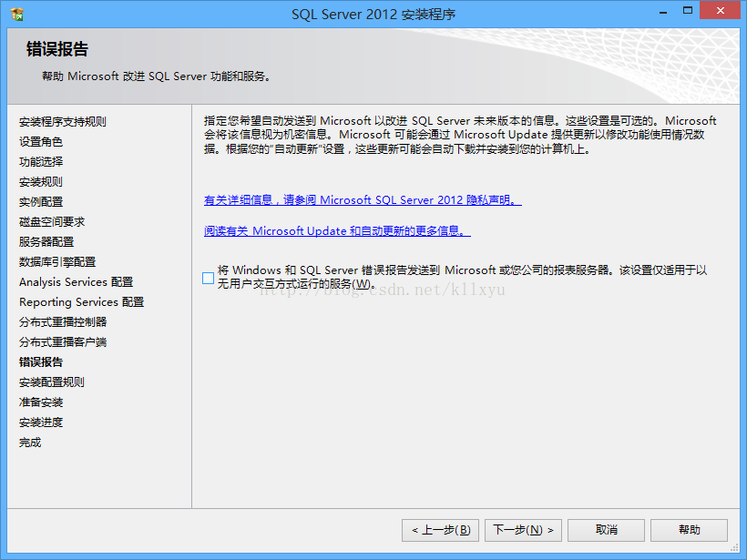This screenshot has height=560, width=747.
Task: Open Microsoft Update and automatic updates info link
Action: (x=337, y=231)
